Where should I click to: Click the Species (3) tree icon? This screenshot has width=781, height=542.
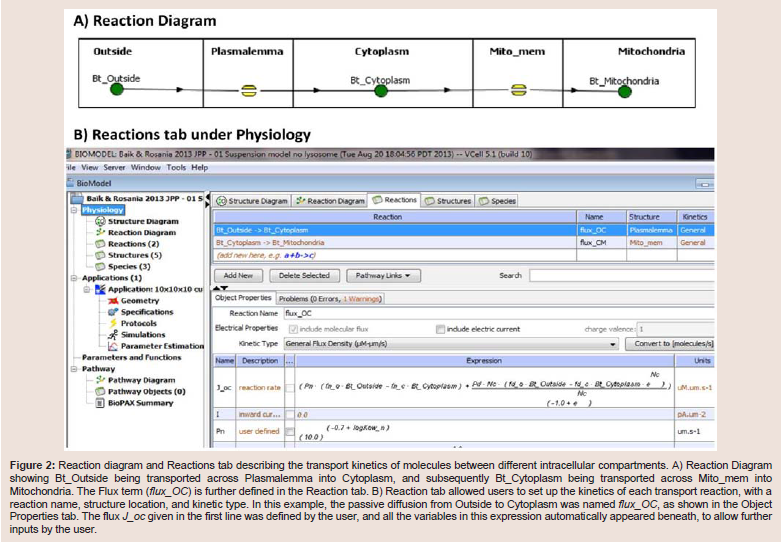click(x=100, y=267)
